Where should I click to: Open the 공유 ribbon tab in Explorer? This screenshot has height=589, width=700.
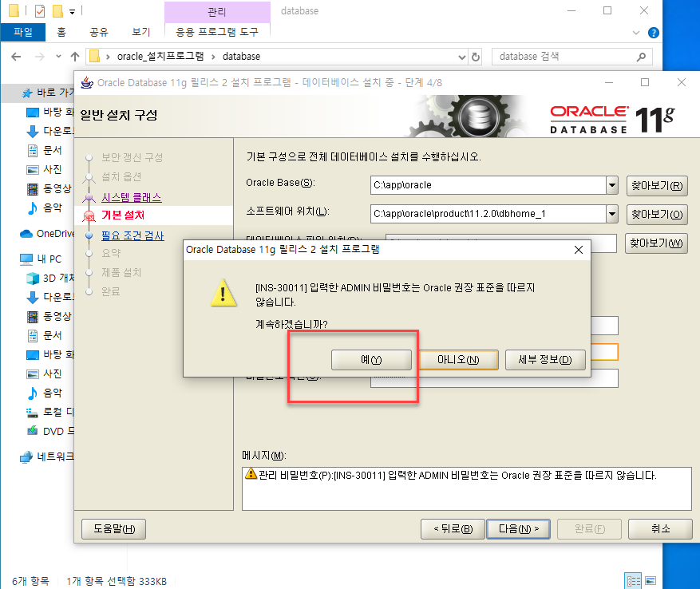pos(99,32)
